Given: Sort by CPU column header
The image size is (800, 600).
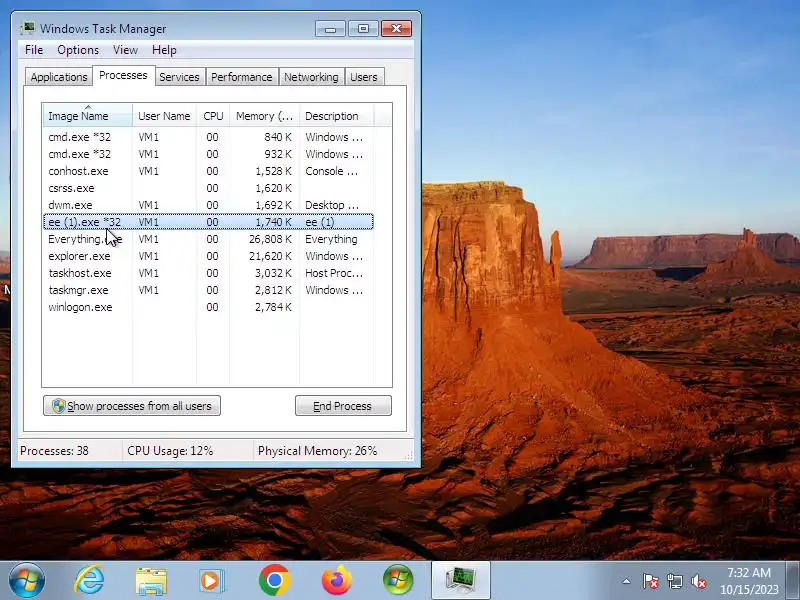Looking at the screenshot, I should [x=213, y=116].
